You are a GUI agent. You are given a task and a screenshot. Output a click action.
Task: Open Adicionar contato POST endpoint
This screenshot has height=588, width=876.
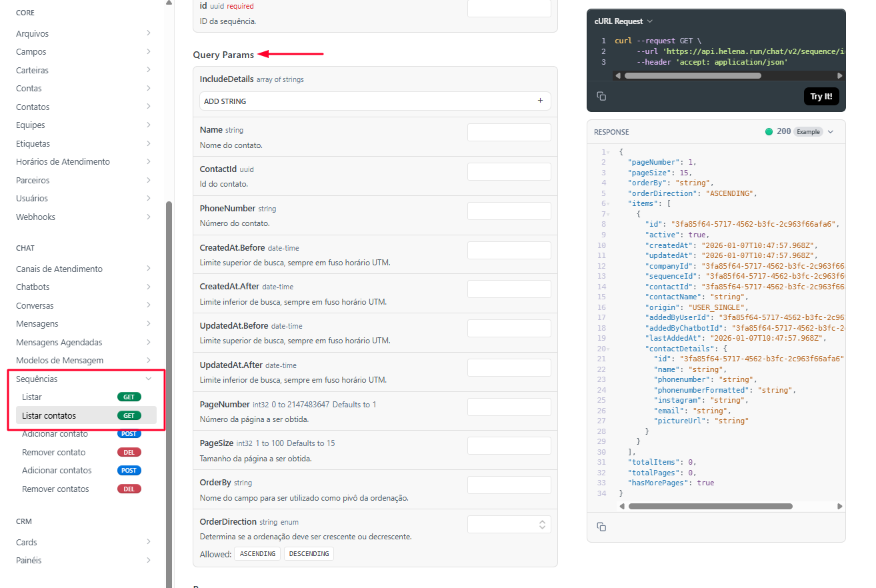55,434
